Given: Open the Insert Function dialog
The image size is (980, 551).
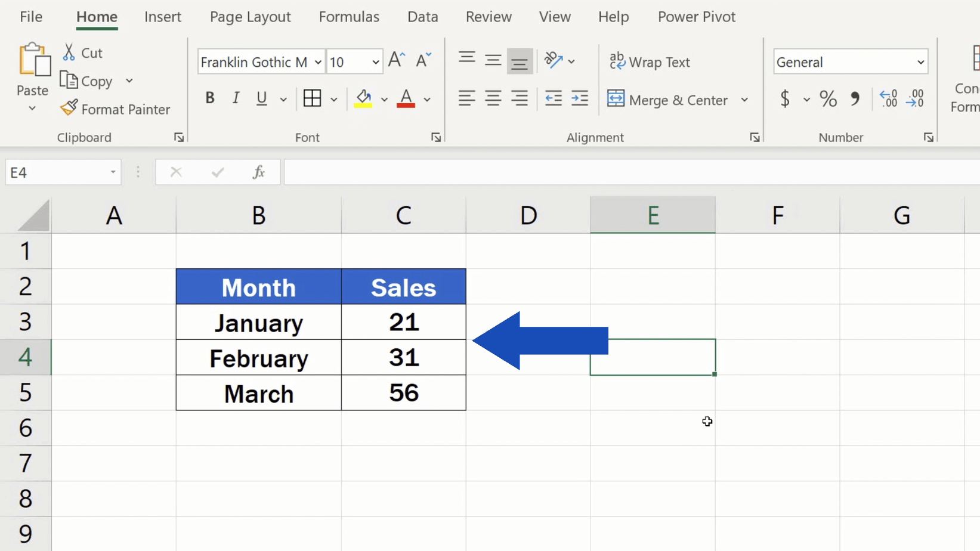Looking at the screenshot, I should (x=258, y=172).
